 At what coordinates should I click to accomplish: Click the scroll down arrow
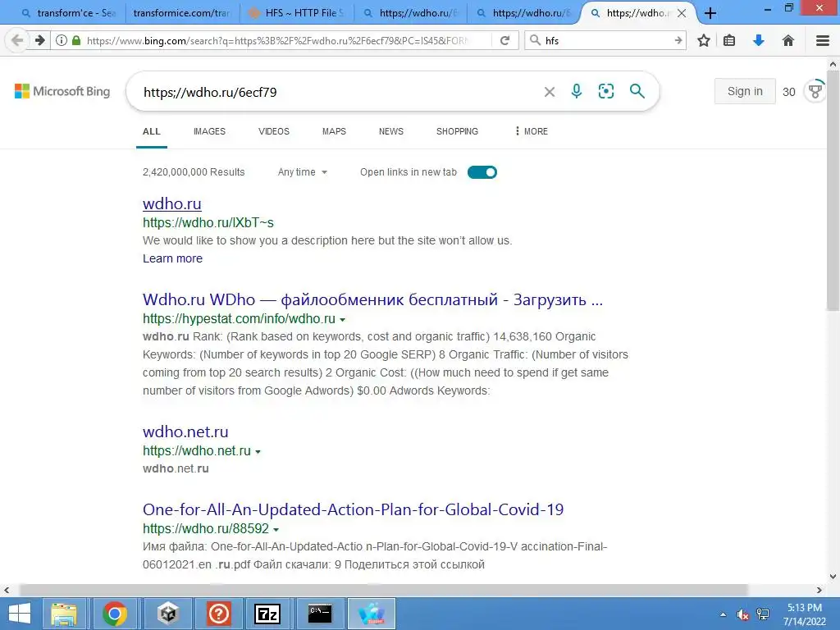point(833,577)
